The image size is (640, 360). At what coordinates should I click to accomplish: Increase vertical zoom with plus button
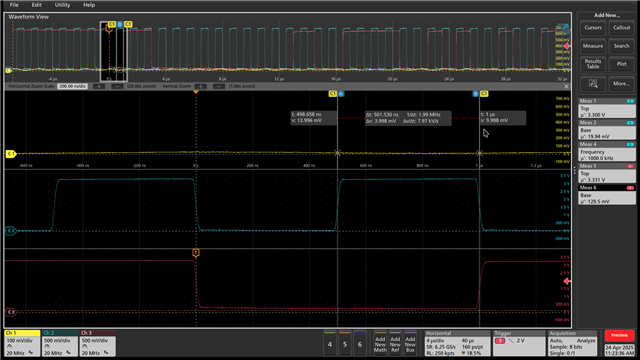200,87
